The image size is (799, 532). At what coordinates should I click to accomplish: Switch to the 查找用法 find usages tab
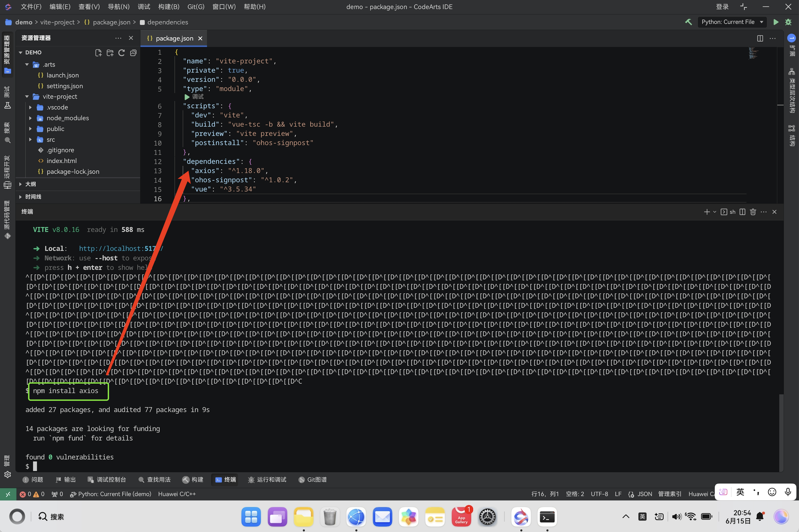(154, 480)
